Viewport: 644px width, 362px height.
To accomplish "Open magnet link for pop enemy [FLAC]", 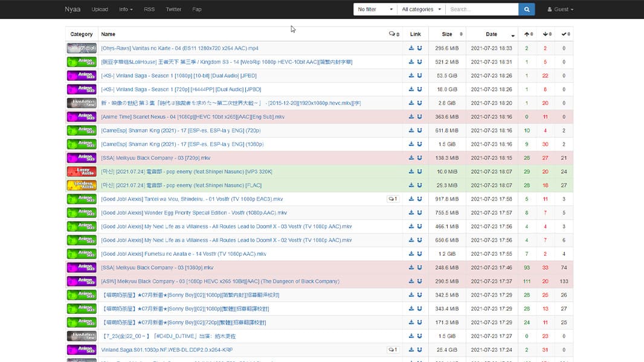I will pos(419,185).
